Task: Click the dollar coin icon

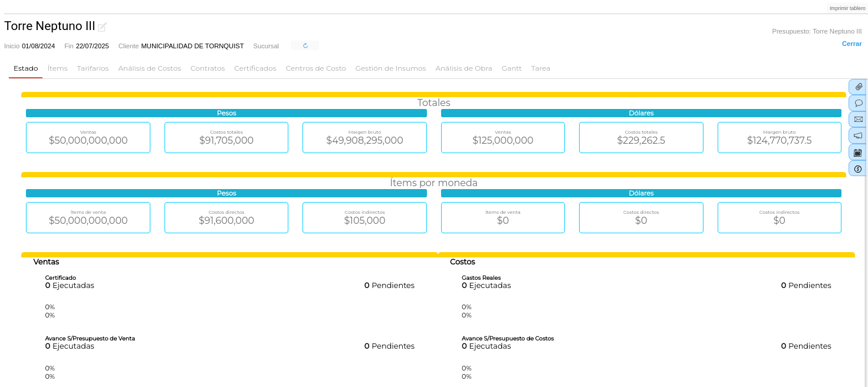Action: 858,169
